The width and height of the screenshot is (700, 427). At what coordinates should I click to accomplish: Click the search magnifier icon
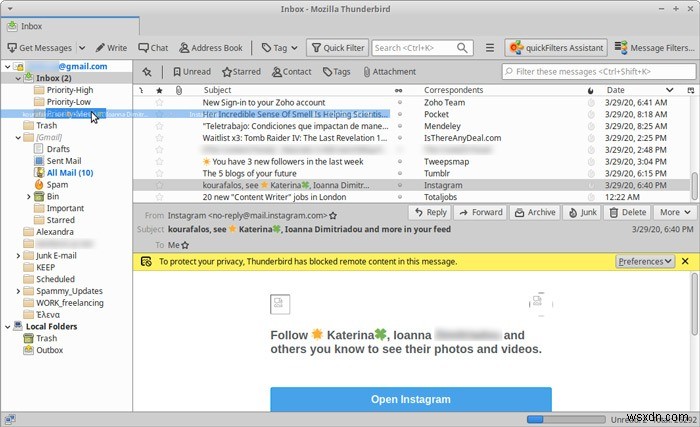point(462,48)
